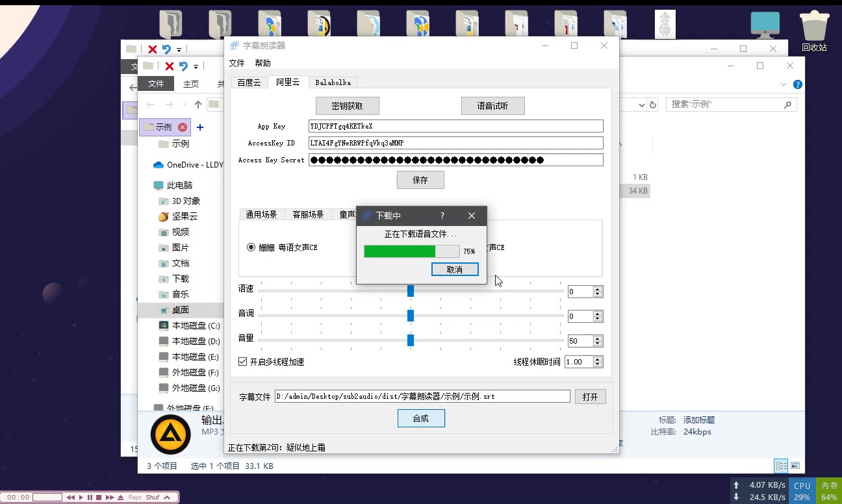The height and width of the screenshot is (504, 842).
Task: Open the 回收站 desktop icon
Action: pyautogui.click(x=814, y=31)
